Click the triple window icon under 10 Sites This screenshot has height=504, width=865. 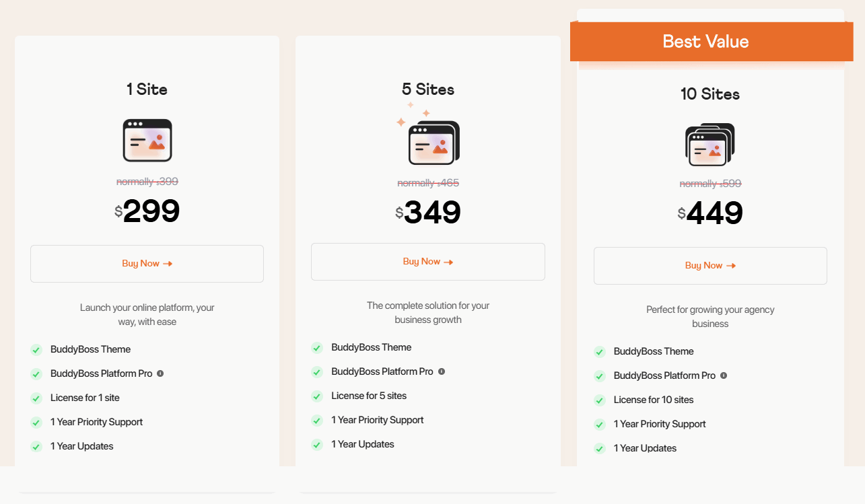pyautogui.click(x=710, y=144)
